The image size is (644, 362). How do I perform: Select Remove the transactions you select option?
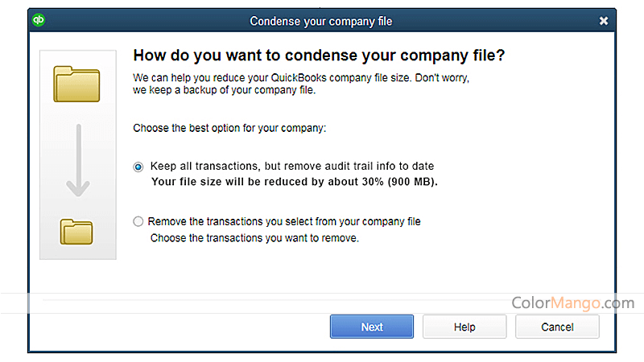tap(138, 222)
